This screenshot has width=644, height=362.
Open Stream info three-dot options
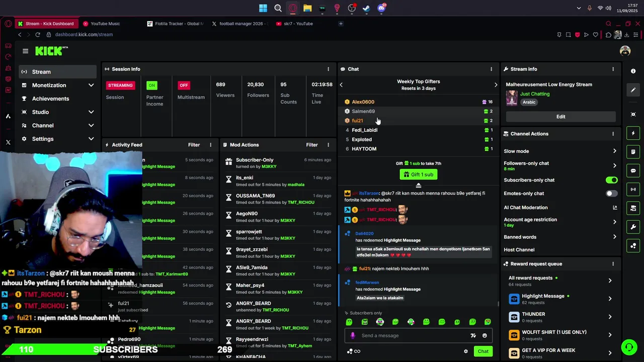pos(613,69)
